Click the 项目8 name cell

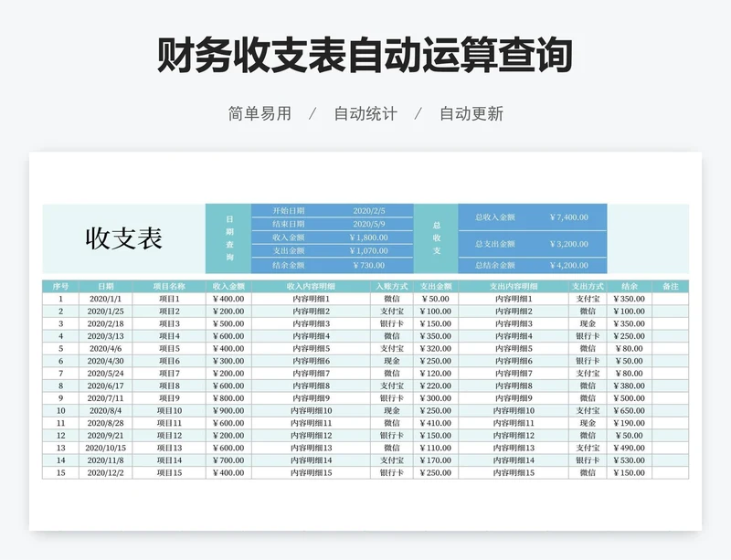pyautogui.click(x=169, y=386)
